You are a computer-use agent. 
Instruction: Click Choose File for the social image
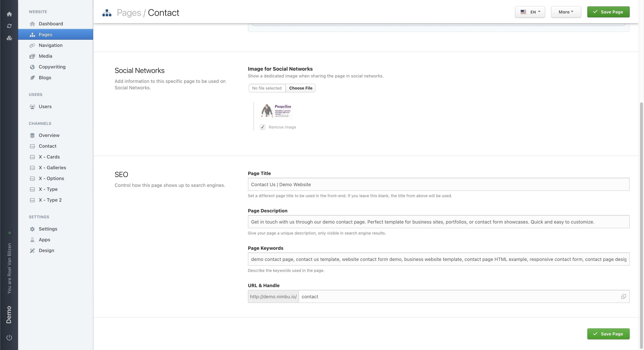point(300,88)
